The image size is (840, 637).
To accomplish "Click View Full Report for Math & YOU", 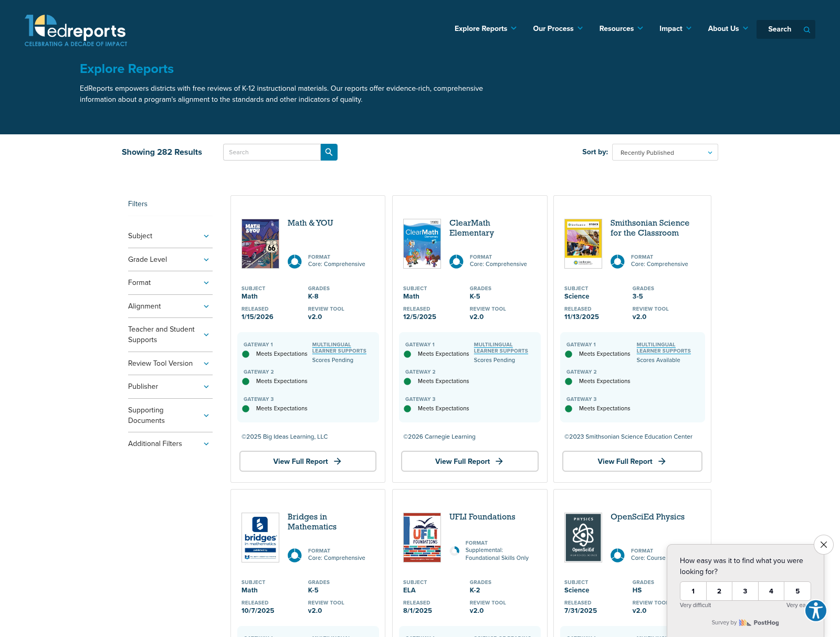I will (x=308, y=461).
